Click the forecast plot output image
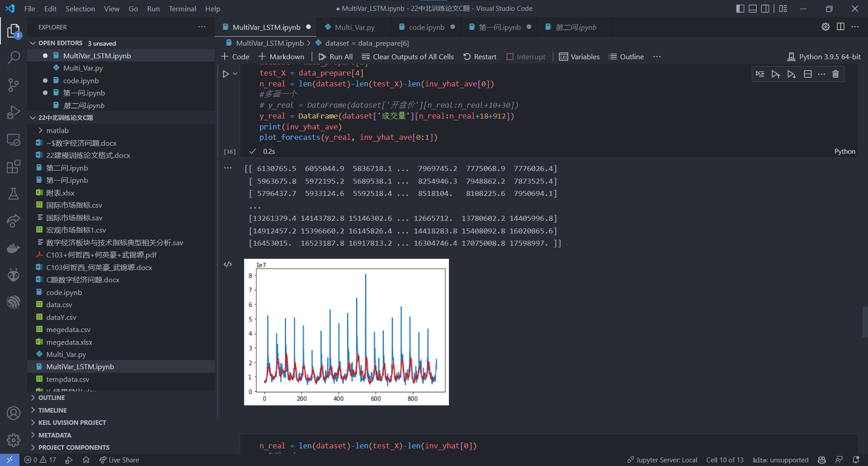 tap(346, 332)
